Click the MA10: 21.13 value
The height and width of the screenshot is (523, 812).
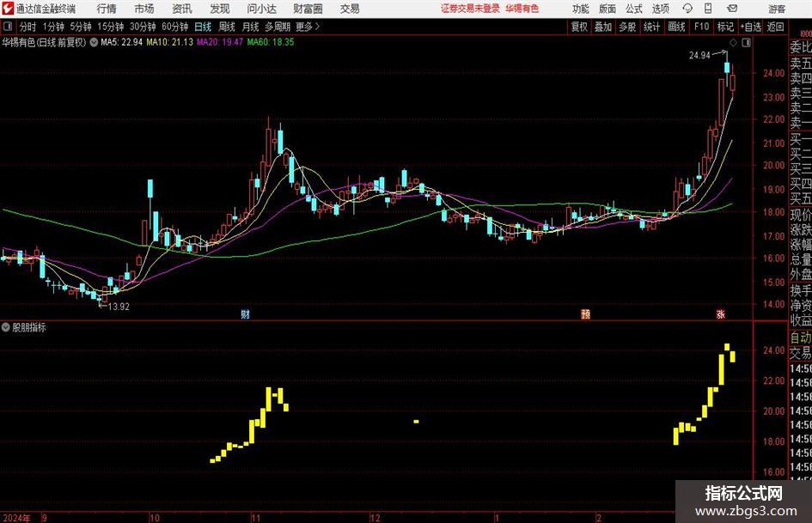[x=169, y=42]
